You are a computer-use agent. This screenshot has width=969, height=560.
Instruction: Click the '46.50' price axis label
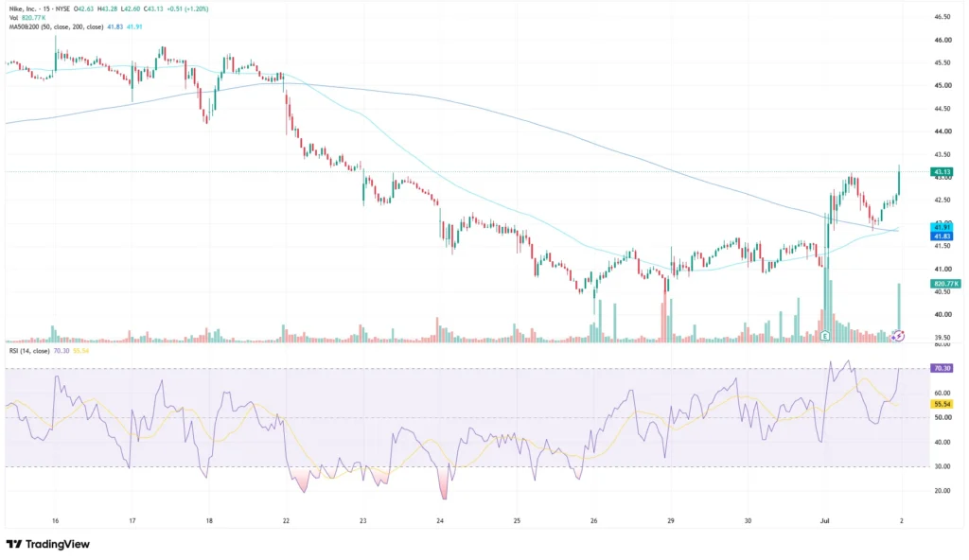tap(943, 17)
